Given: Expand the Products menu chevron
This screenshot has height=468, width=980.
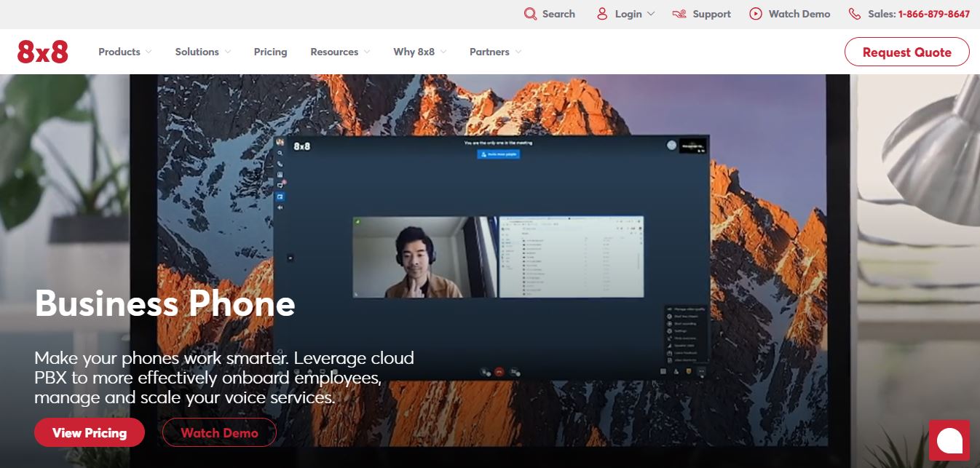Looking at the screenshot, I should [149, 52].
